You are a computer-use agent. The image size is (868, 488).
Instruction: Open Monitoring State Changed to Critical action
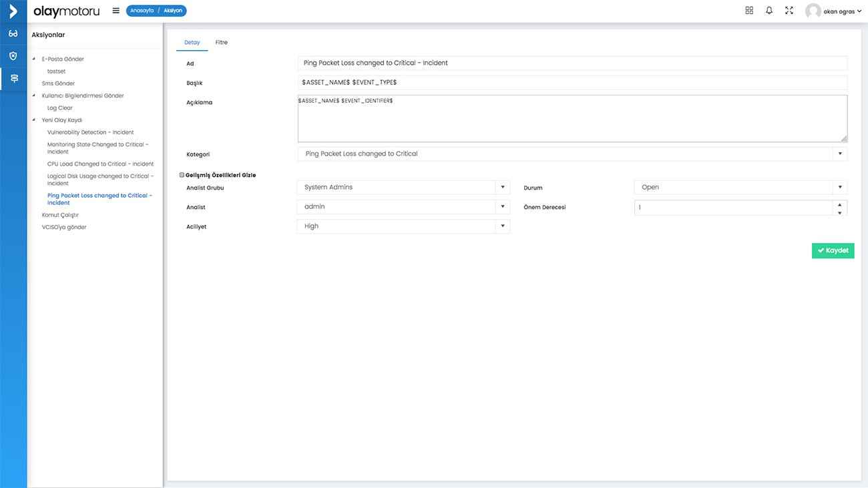point(98,148)
